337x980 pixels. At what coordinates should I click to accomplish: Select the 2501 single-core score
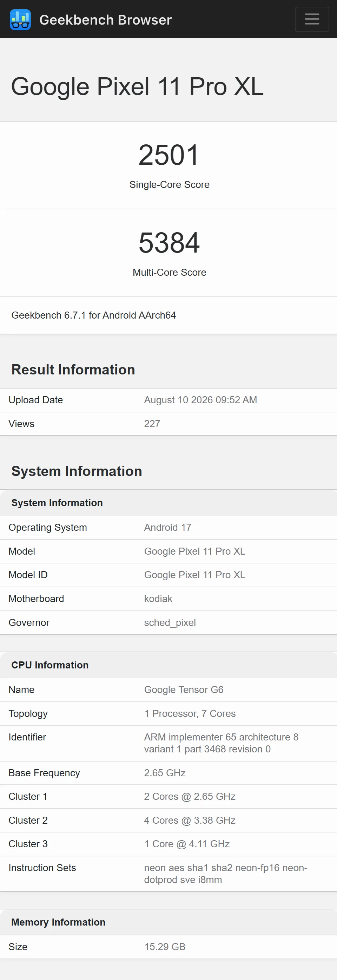(169, 155)
